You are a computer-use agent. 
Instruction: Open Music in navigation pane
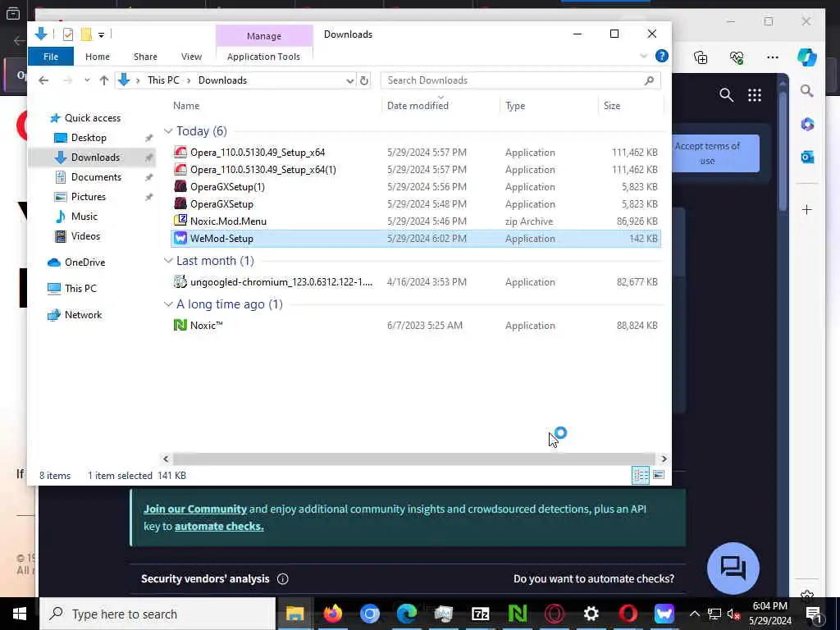point(84,217)
